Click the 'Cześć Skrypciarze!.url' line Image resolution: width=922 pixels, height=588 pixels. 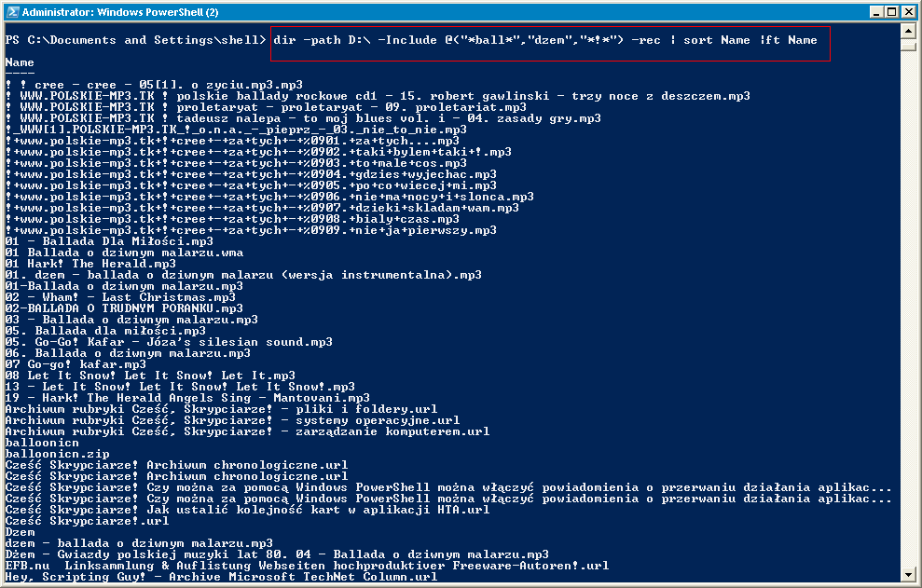(x=87, y=521)
